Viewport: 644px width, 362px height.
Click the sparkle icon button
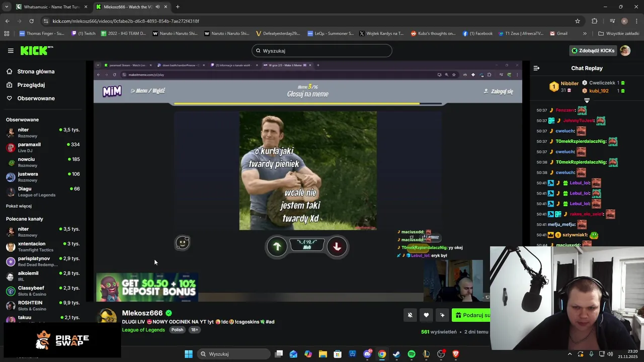[x=442, y=315]
